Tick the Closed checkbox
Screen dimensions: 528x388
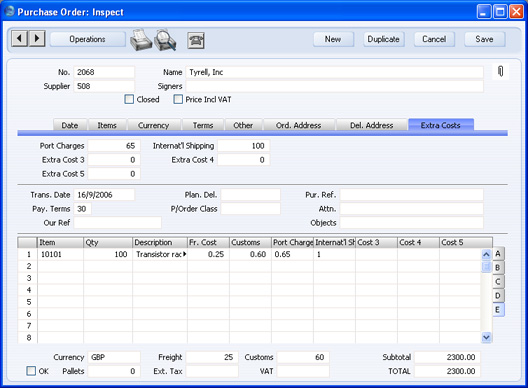[129, 99]
